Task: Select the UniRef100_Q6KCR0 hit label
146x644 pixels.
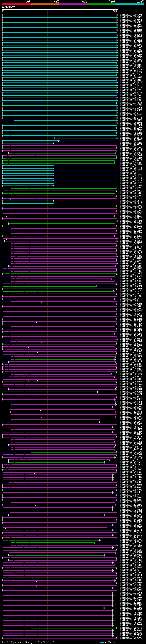Action: (131, 110)
